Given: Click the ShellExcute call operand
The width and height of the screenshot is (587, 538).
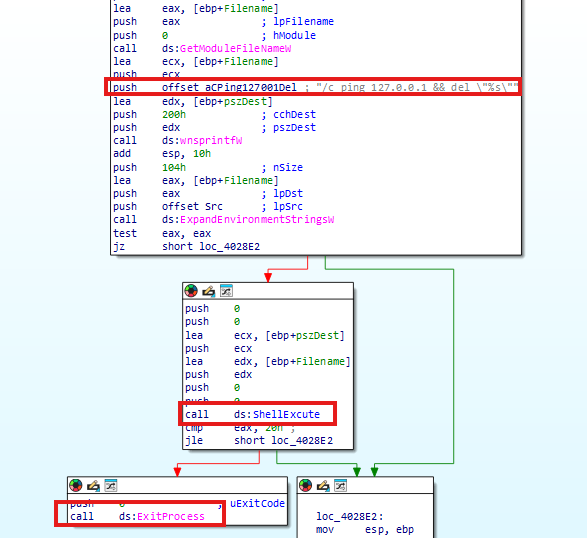Looking at the screenshot, I should [286, 414].
